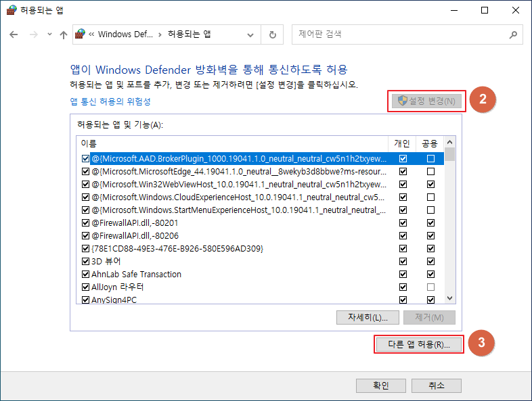This screenshot has width=532, height=401.
Task: Open recent locations dropdown arrow
Action: (49, 34)
